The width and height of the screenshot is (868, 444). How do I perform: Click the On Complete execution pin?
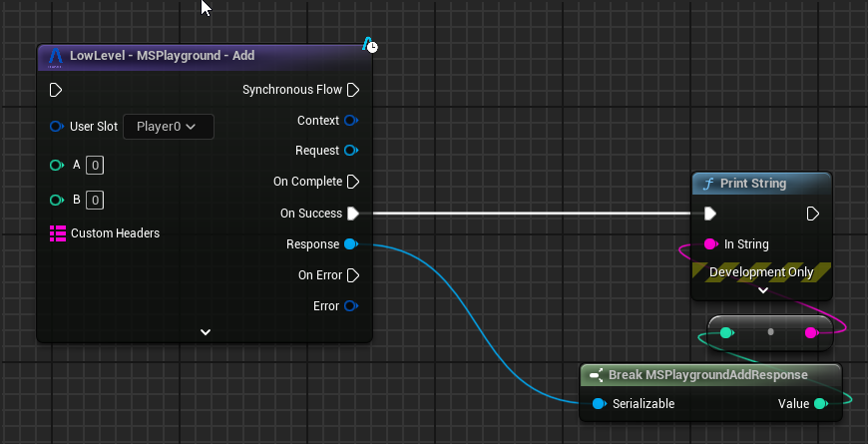[x=352, y=182]
